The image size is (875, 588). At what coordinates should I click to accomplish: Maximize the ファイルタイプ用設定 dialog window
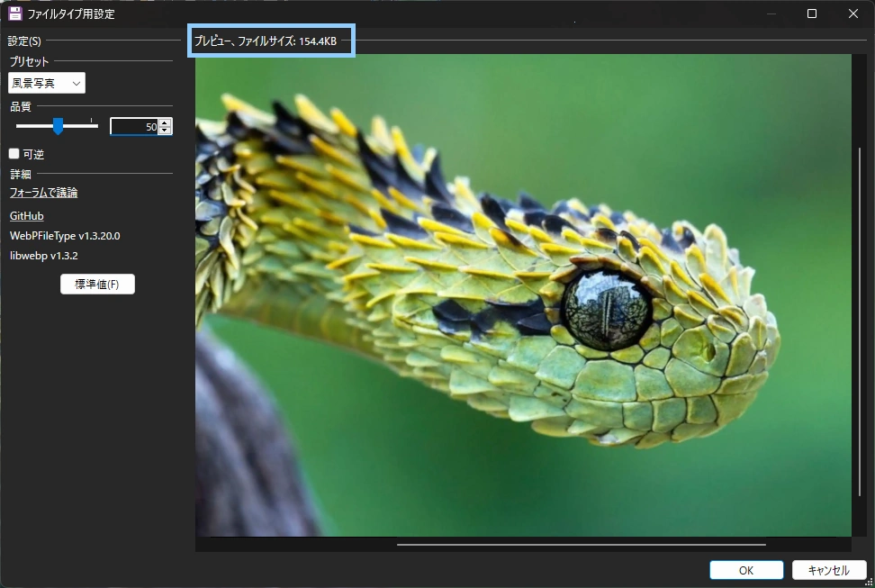coord(812,14)
